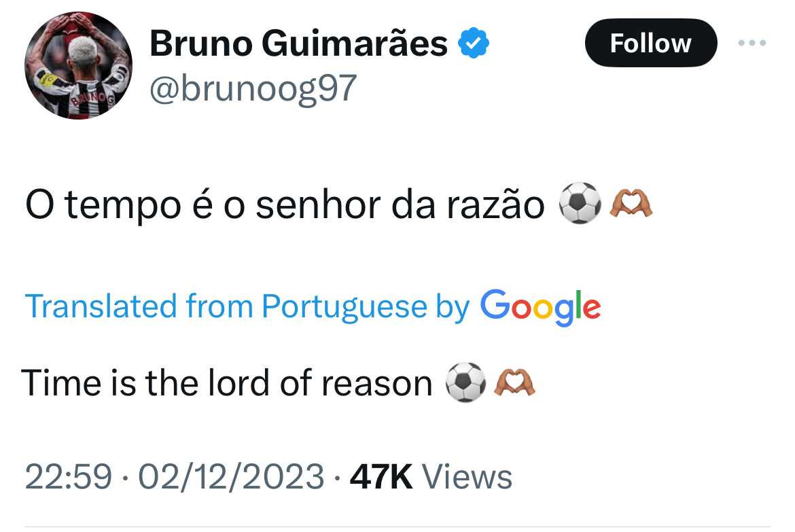Screen dimensions: 795x532
Task: Click the word 'razão' in tweet
Action: click(x=495, y=205)
